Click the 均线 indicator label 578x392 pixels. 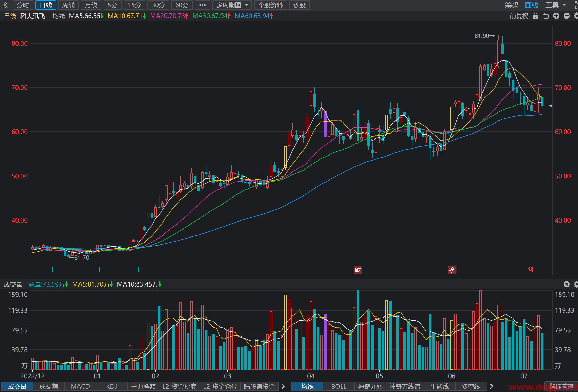pyautogui.click(x=59, y=16)
